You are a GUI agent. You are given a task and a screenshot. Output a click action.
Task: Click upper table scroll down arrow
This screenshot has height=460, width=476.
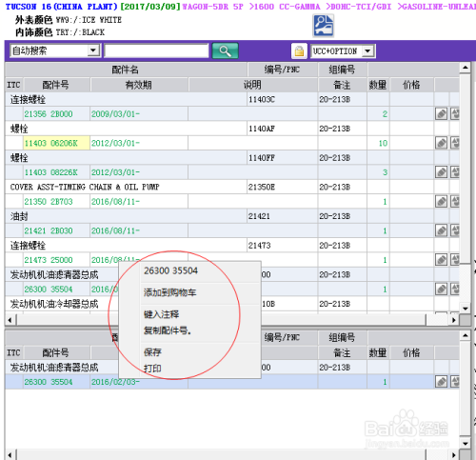coord(466,309)
